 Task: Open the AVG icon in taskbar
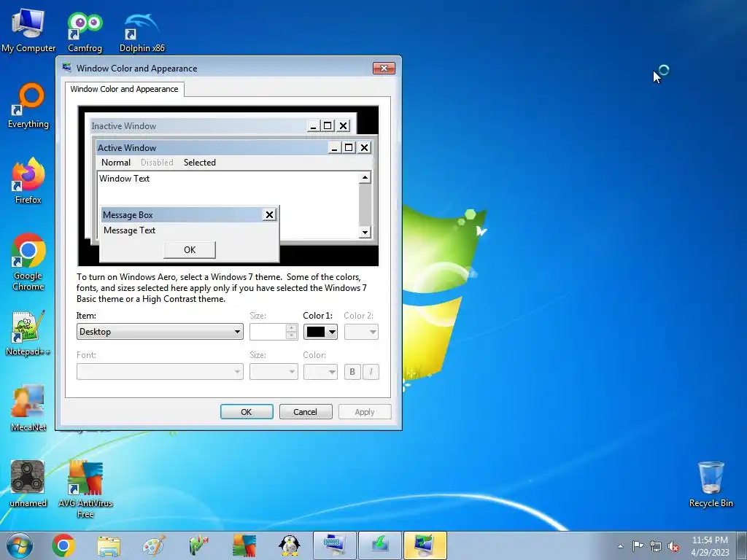coord(244,545)
